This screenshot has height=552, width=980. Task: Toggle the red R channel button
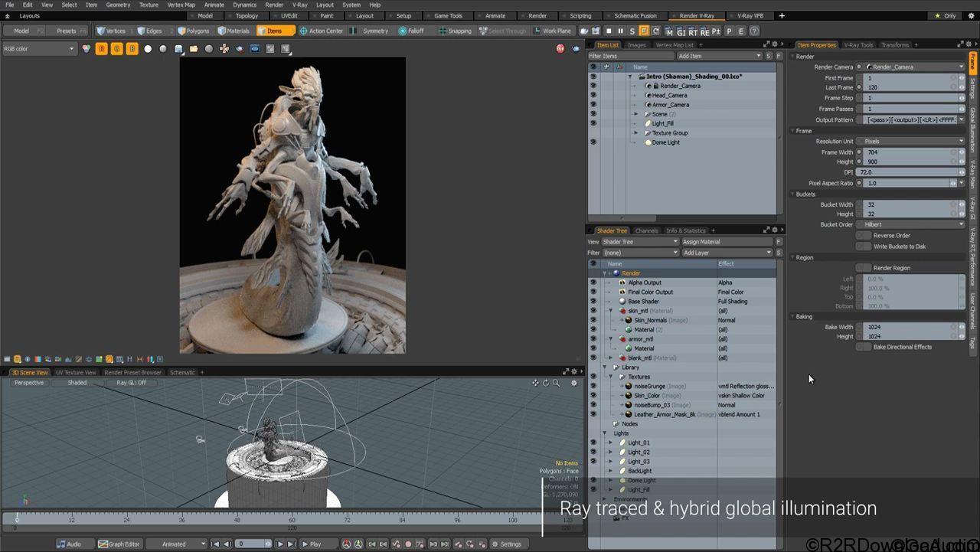click(101, 49)
